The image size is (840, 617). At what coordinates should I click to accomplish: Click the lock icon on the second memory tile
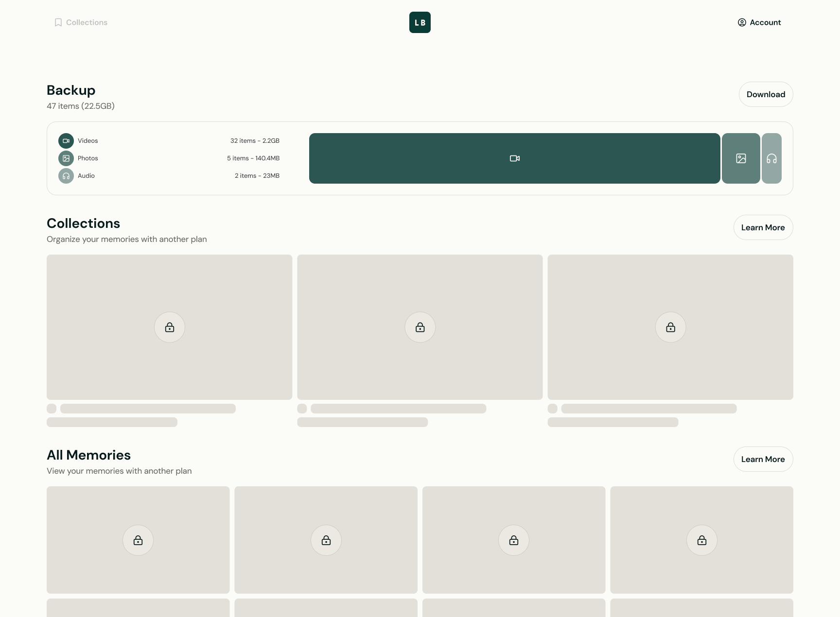(326, 540)
